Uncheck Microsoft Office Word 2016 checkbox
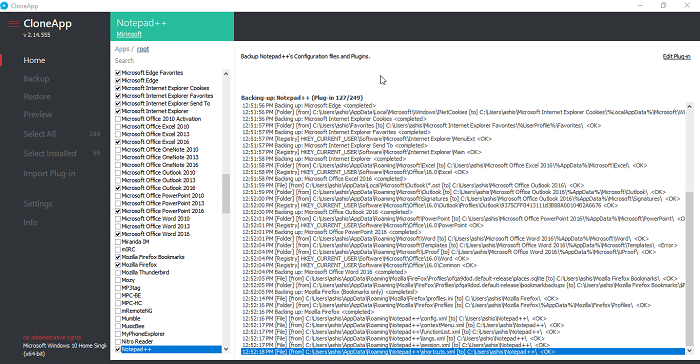 [x=118, y=234]
